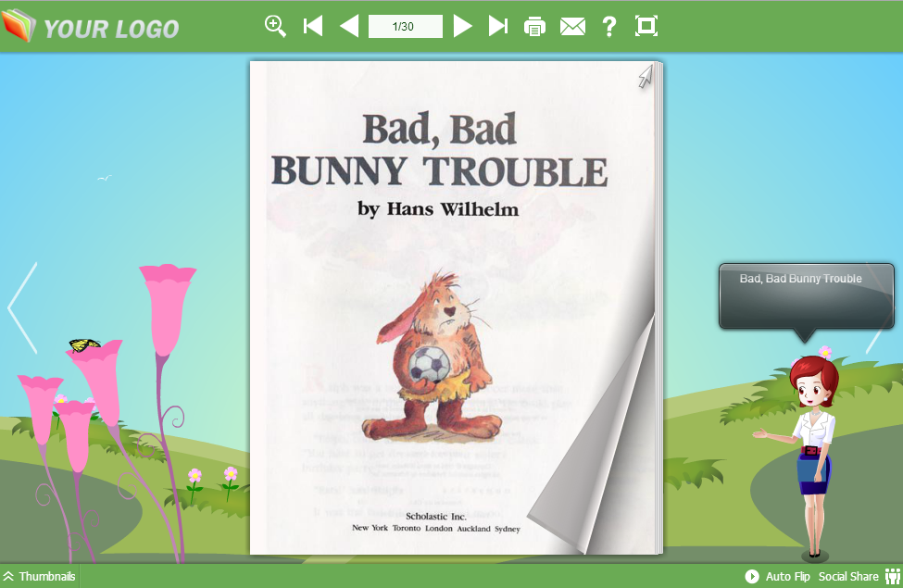Viewport: 903px width, 588px height.
Task: Toggle fullscreen mode
Action: click(646, 26)
